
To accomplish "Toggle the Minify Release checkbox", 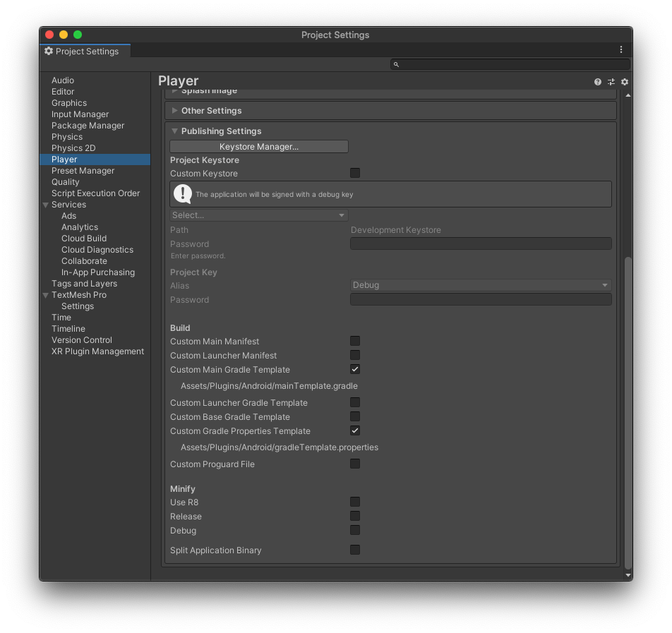I will coord(355,516).
